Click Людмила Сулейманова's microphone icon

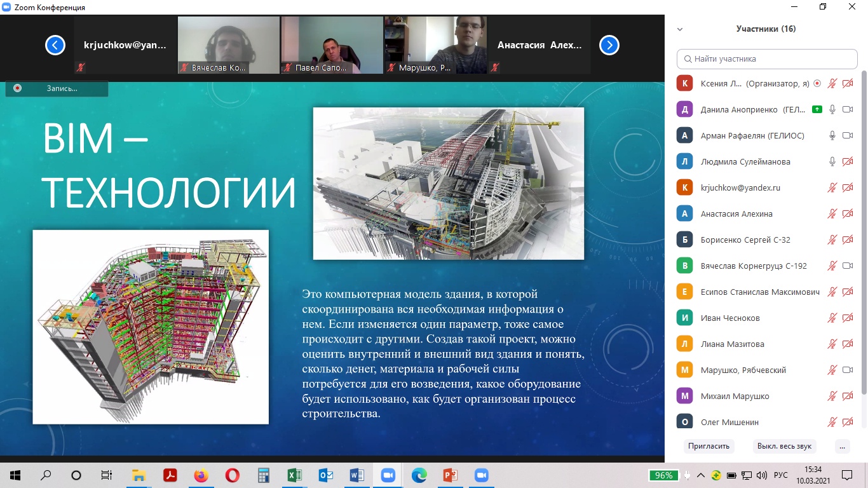pos(832,161)
